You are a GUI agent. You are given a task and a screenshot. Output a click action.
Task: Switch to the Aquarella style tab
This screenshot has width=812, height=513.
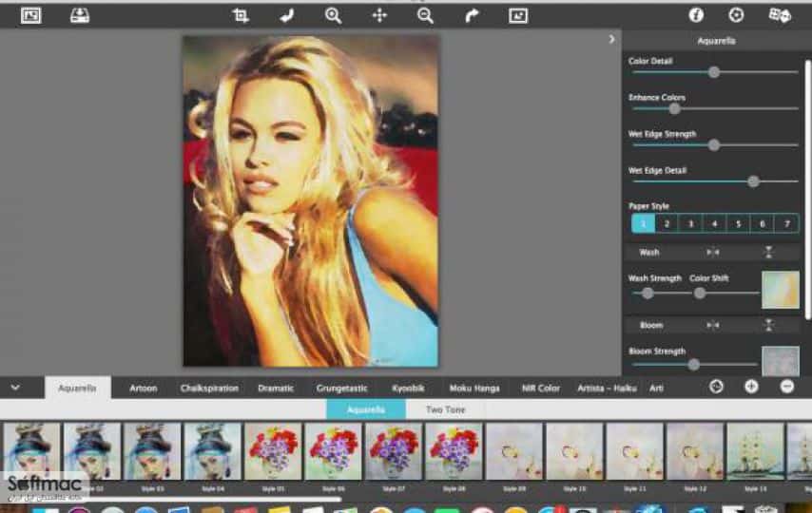click(78, 388)
